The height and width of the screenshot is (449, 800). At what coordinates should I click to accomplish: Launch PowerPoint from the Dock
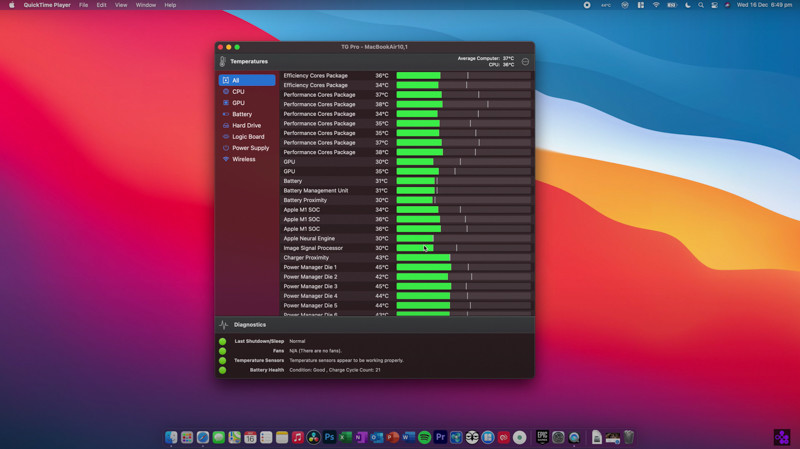pos(392,437)
